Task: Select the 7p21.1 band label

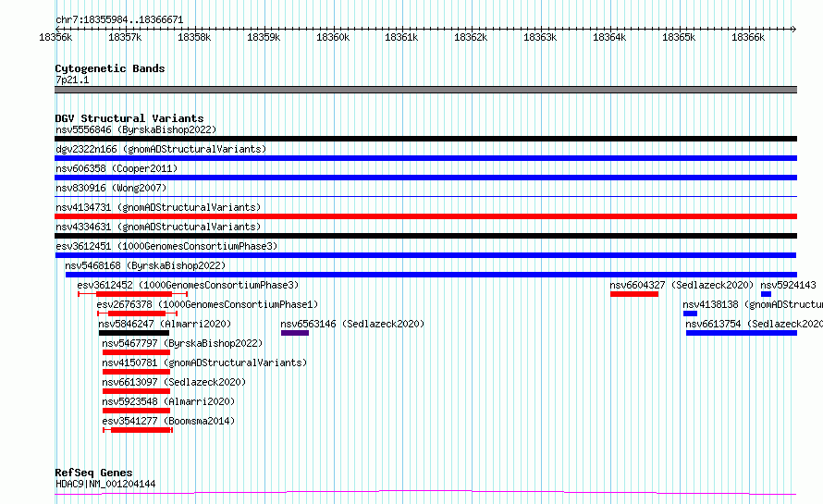Action: coord(72,80)
